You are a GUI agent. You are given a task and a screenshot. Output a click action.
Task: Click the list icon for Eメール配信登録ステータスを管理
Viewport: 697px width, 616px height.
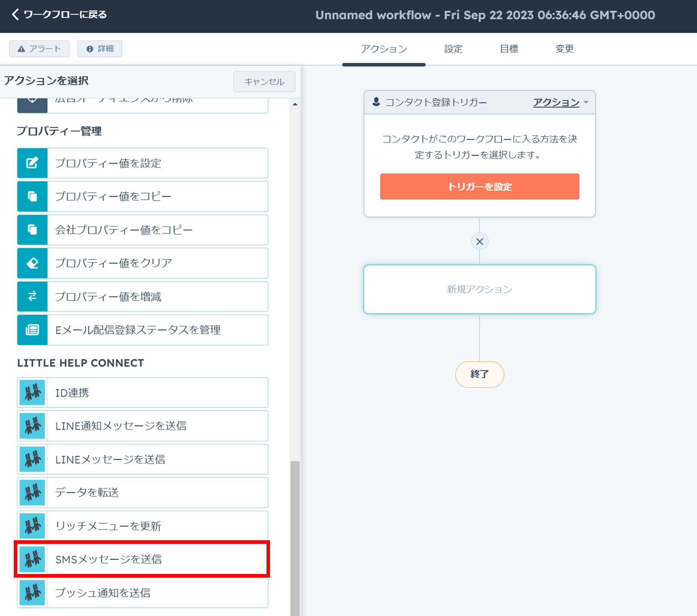pos(32,330)
